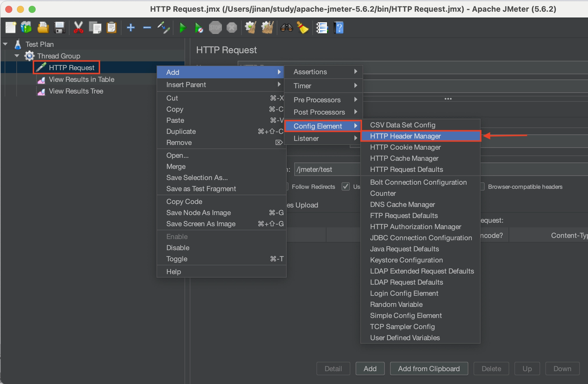Viewport: 588px width, 384px height.
Task: Click the Cut scissors toolbar icon
Action: [x=78, y=27]
